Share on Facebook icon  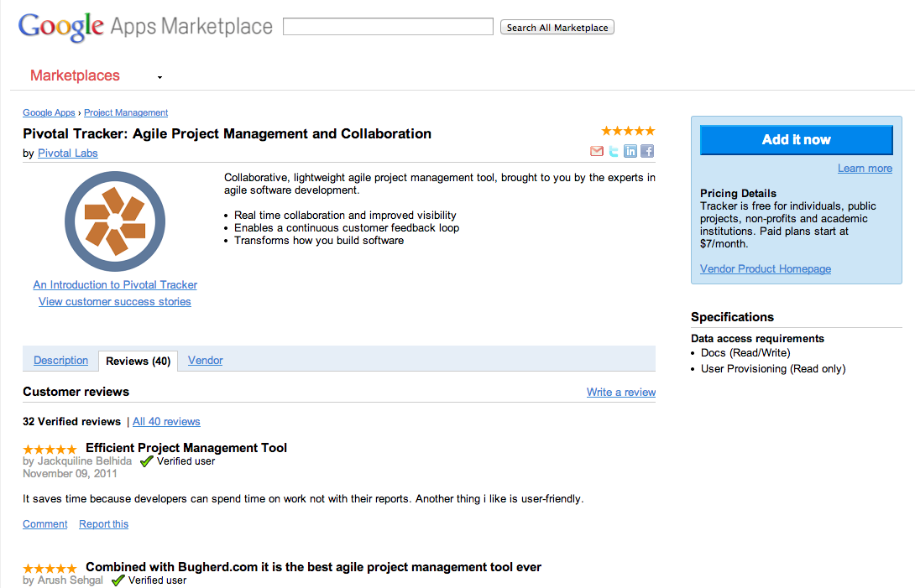coord(647,152)
